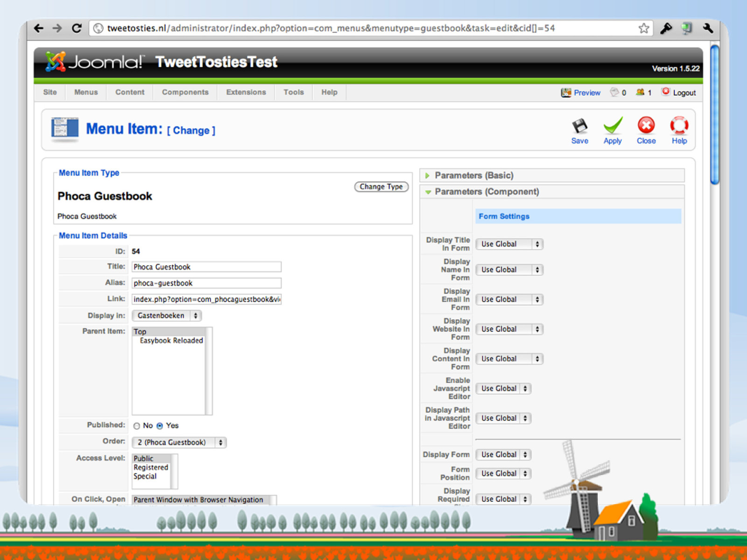Click the messages icon showing 0
747x560 pixels.
click(x=614, y=92)
